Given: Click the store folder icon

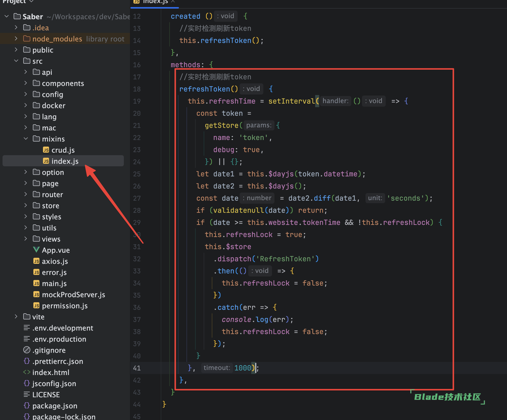Looking at the screenshot, I should point(36,205).
